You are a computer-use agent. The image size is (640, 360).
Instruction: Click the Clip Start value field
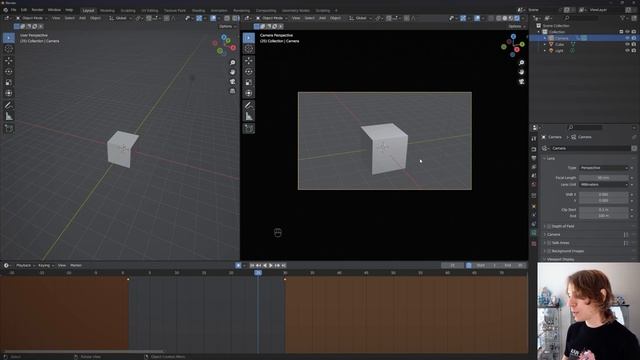(604, 210)
